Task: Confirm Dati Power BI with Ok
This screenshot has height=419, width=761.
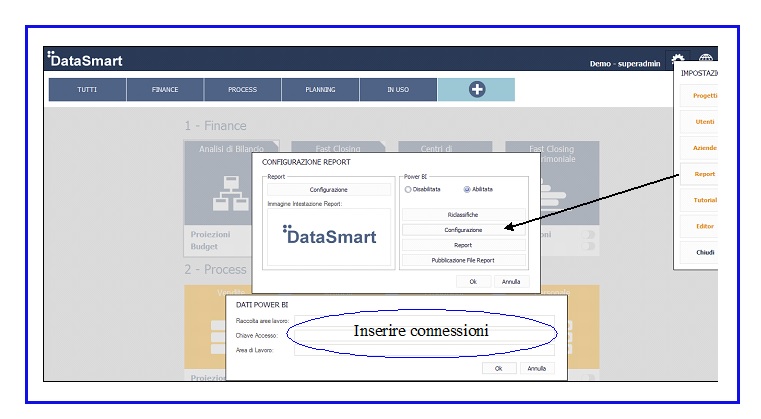Action: 498,369
